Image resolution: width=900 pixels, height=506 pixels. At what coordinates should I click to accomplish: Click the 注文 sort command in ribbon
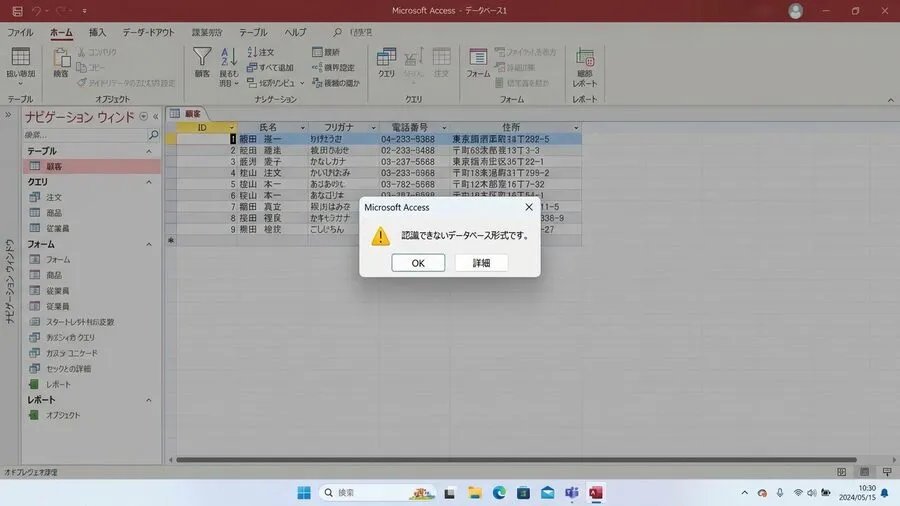[x=261, y=52]
